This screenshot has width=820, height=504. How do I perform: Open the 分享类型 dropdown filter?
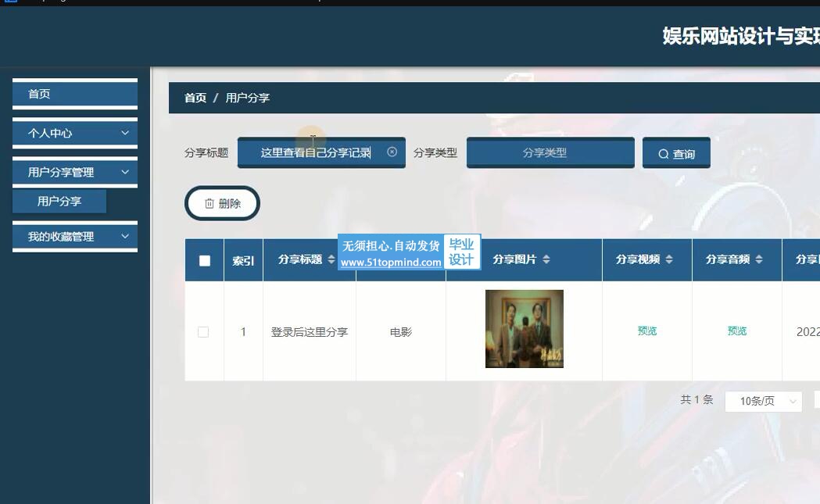click(x=550, y=152)
